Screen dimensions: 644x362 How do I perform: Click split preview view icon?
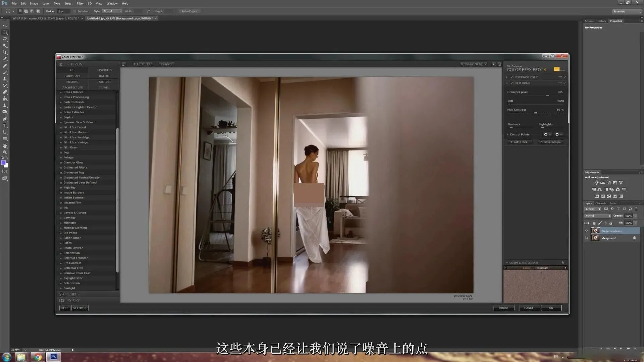point(143,64)
